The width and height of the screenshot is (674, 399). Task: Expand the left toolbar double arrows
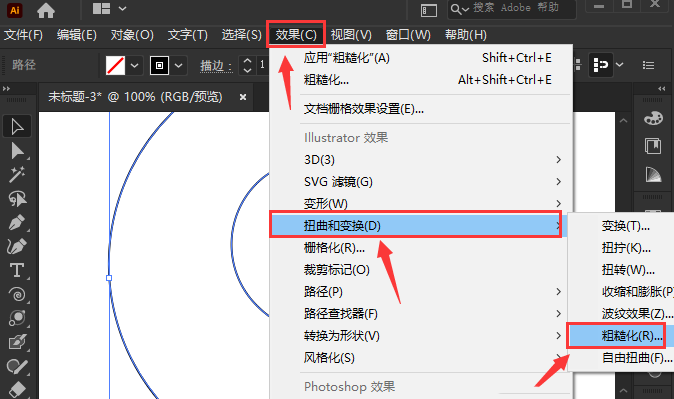(x=6, y=89)
